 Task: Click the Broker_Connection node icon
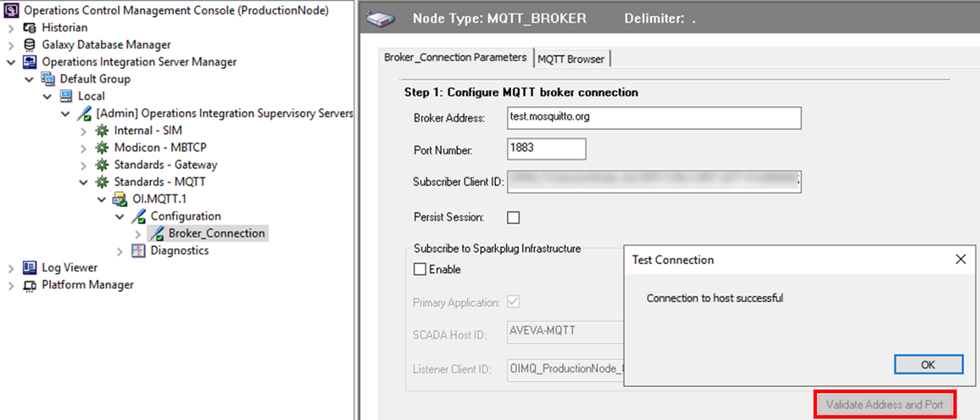pyautogui.click(x=156, y=233)
